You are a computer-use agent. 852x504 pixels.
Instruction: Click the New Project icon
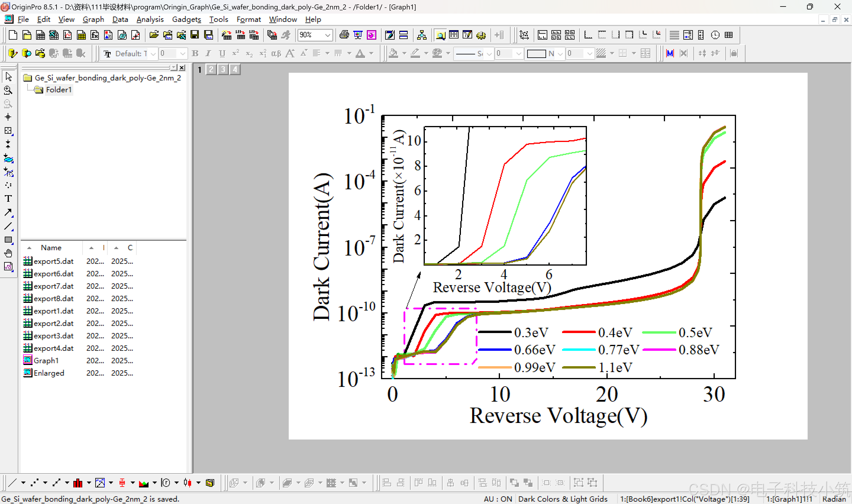click(x=13, y=35)
